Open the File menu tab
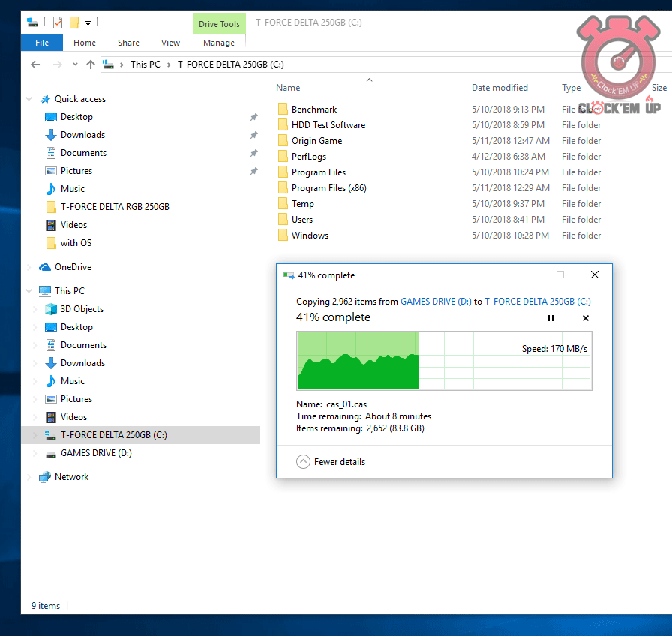The height and width of the screenshot is (636, 672). [42, 43]
